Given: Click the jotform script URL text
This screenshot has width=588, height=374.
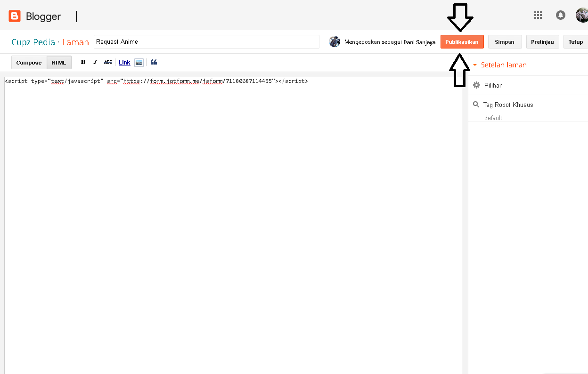Looking at the screenshot, I should [x=198, y=81].
